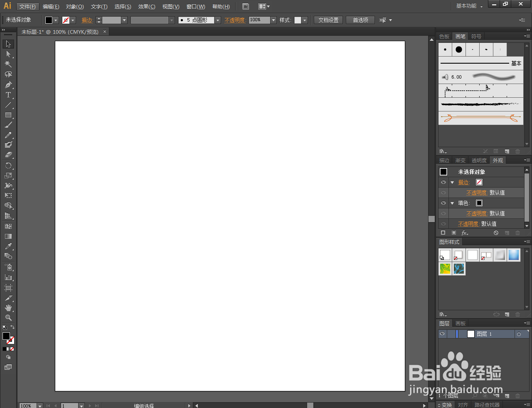The image size is (532, 408).
Task: Select the Lasso tool
Action: pos(8,74)
